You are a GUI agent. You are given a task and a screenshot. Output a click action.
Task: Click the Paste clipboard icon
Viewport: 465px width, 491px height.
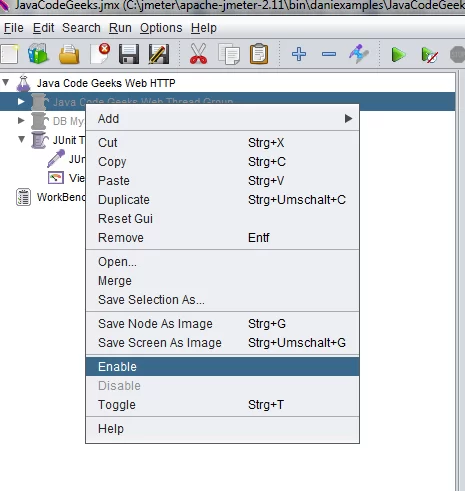pyautogui.click(x=259, y=53)
